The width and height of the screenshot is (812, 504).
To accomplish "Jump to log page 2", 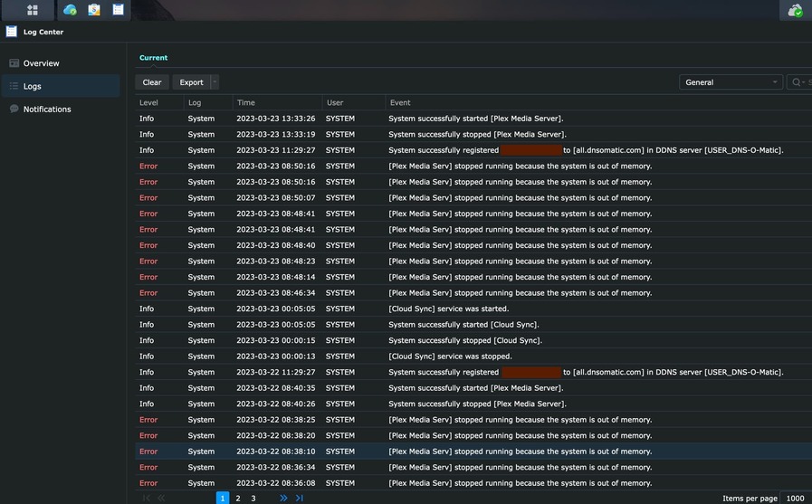I will coord(238,498).
